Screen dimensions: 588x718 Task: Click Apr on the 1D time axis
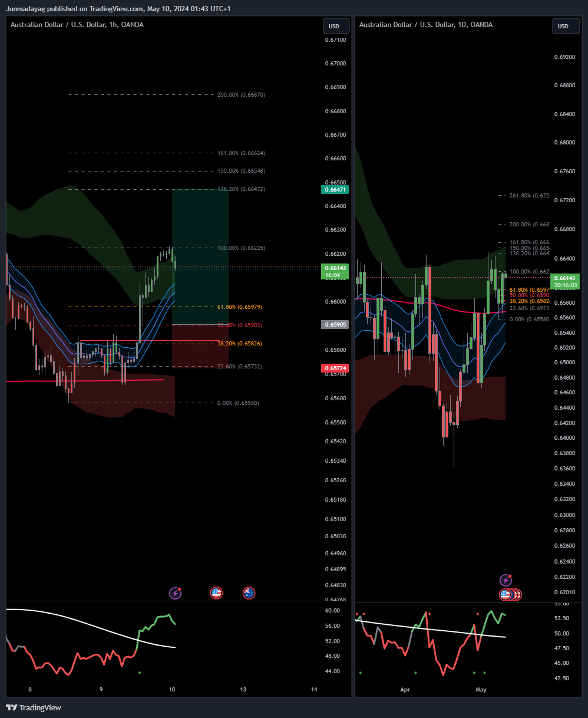(x=405, y=690)
